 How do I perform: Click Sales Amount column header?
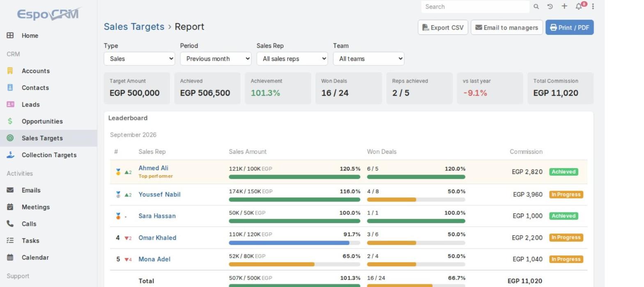coord(248,152)
